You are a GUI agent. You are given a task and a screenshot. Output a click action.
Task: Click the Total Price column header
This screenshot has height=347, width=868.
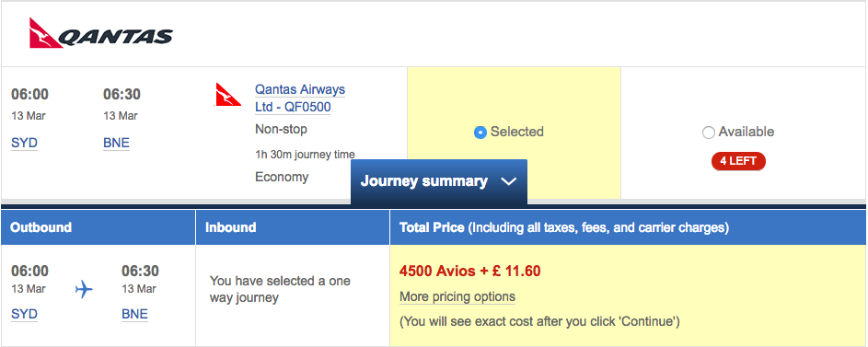[628, 227]
